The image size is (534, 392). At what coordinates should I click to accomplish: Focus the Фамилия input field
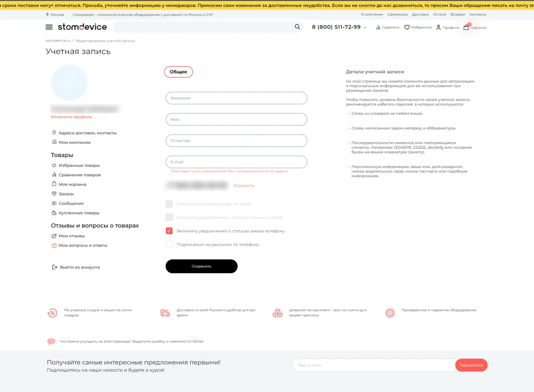click(236, 98)
